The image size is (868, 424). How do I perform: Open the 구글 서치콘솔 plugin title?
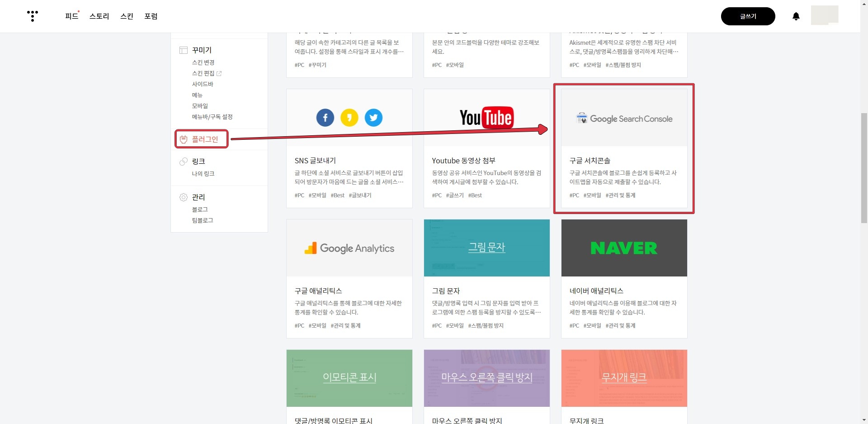(590, 161)
